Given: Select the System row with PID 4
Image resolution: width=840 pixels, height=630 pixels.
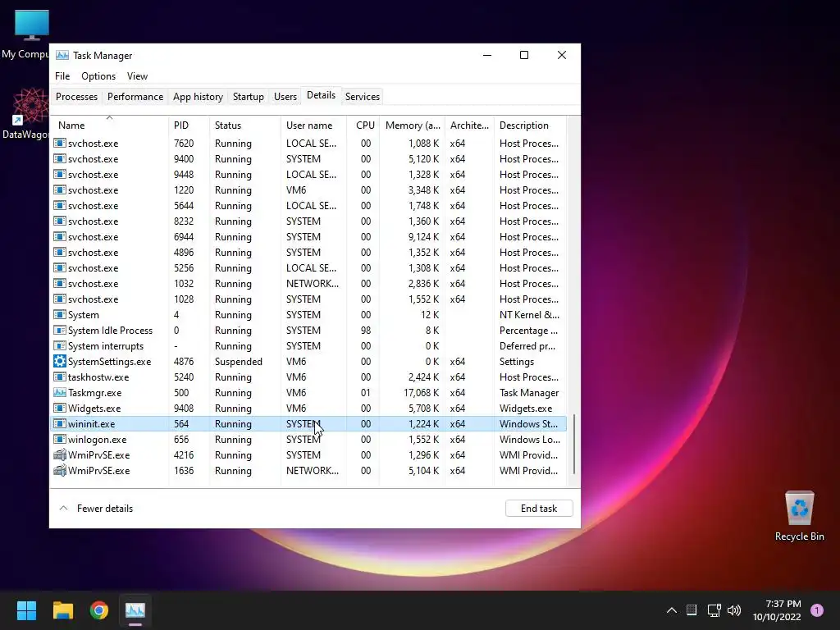Looking at the screenshot, I should 308,315.
